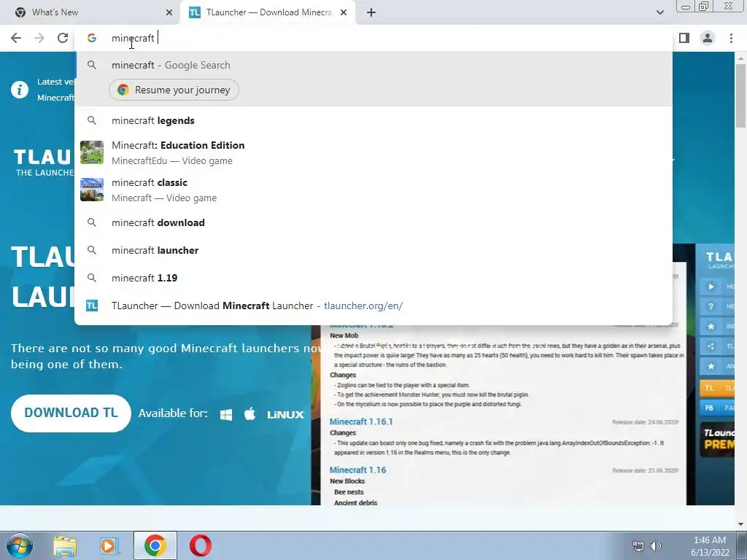Click the volume speaker tray icon
This screenshot has height=560, width=747.
[x=656, y=546]
